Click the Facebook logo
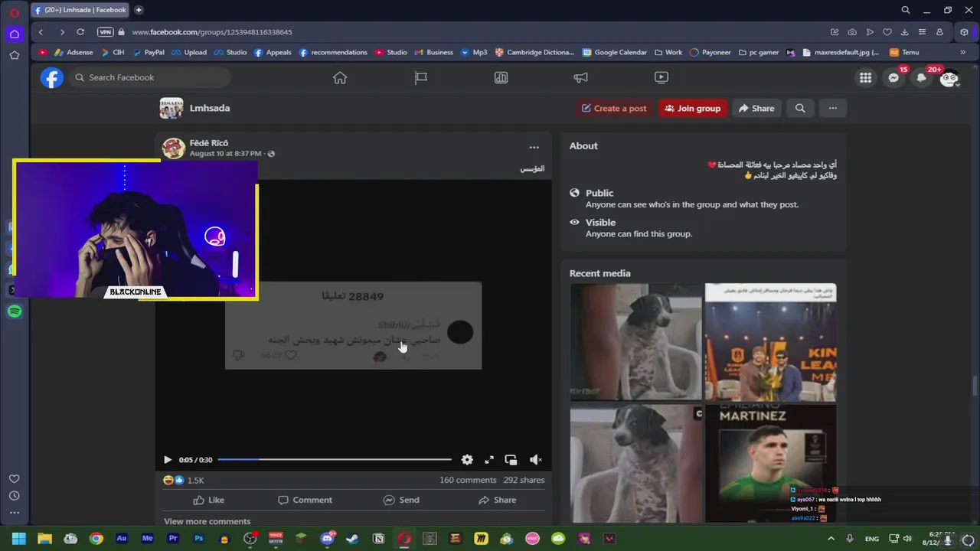Screen dimensions: 980x551 click(52, 77)
